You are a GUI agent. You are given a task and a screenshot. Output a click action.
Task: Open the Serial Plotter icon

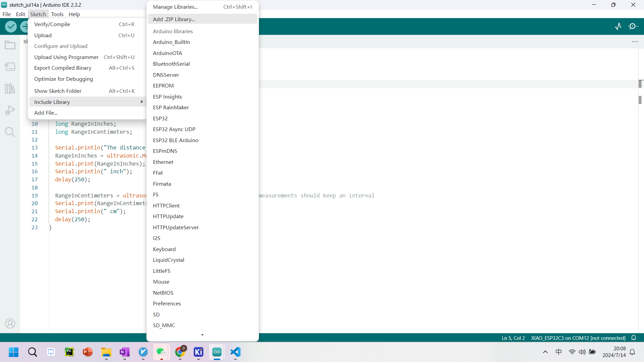618,26
